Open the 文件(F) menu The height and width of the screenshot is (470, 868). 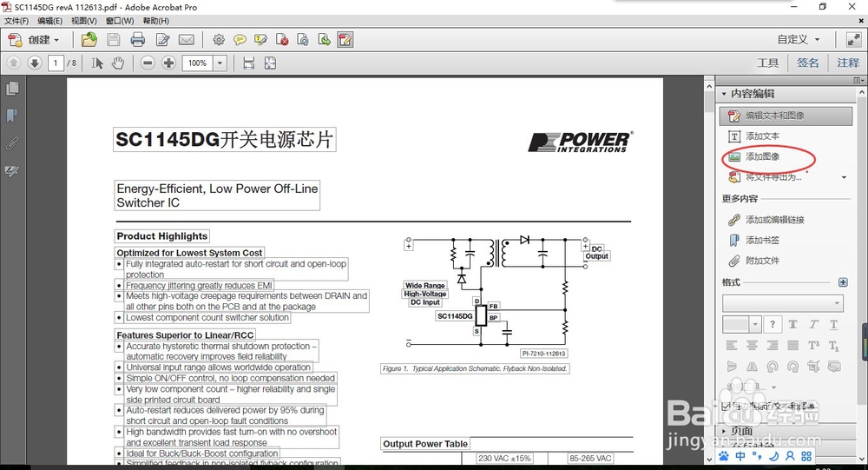[16, 21]
